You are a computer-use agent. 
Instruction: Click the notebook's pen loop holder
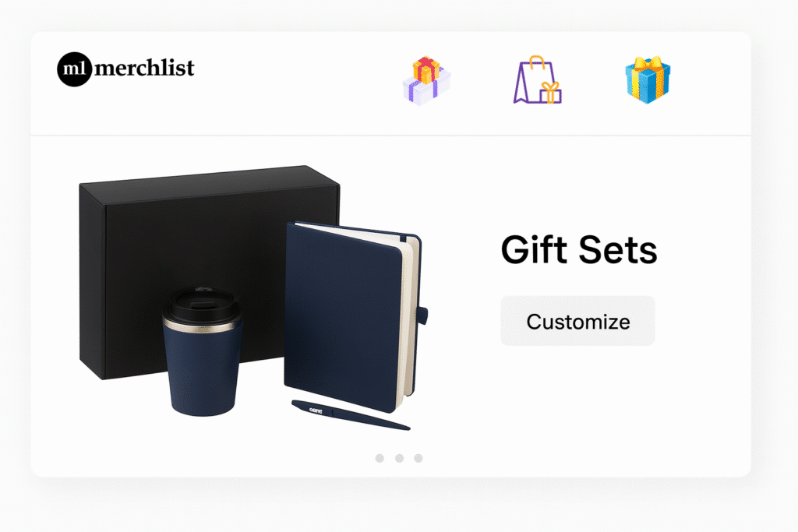[422, 315]
